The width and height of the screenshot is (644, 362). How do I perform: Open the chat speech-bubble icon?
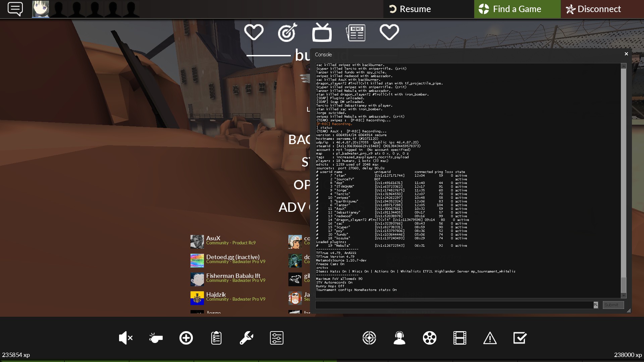15,9
